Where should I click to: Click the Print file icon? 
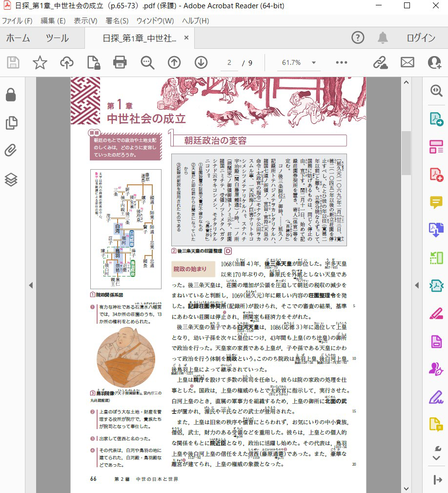point(120,62)
